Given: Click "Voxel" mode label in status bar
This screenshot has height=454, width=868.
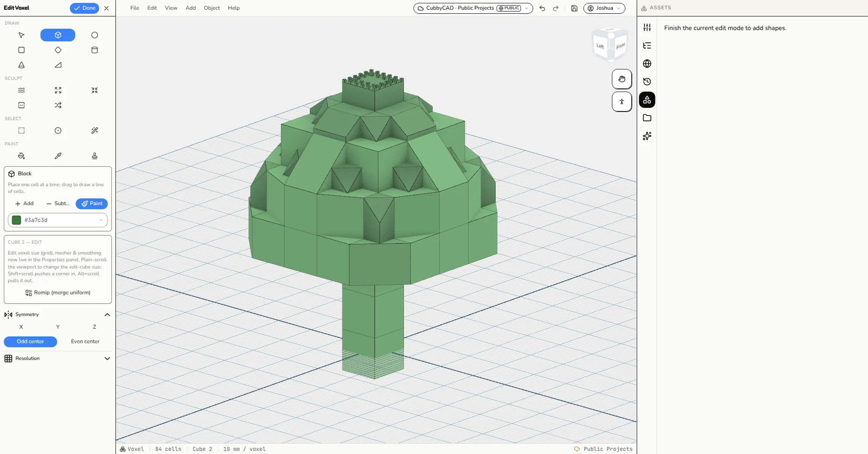Looking at the screenshot, I should coord(132,449).
